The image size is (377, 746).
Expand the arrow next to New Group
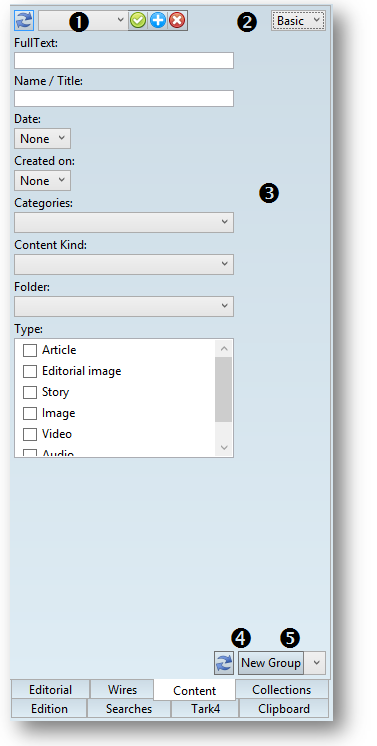(x=315, y=663)
